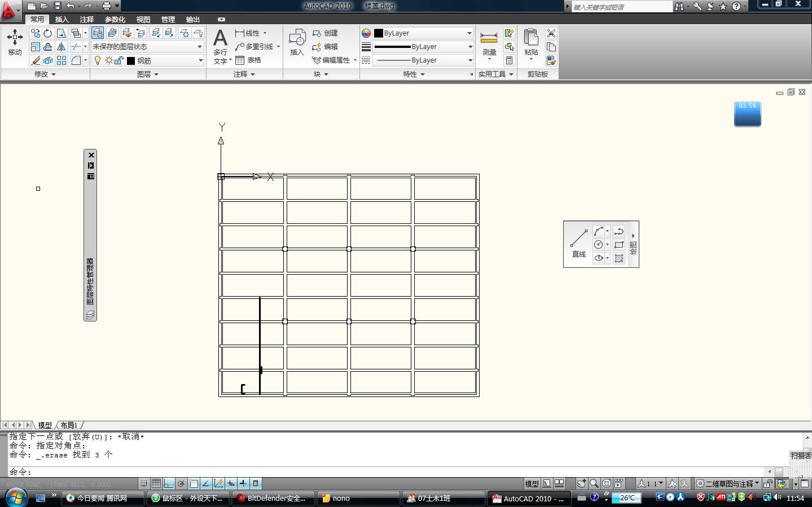Click the 模型 button in status bar
This screenshot has height=507, width=812.
point(532,483)
